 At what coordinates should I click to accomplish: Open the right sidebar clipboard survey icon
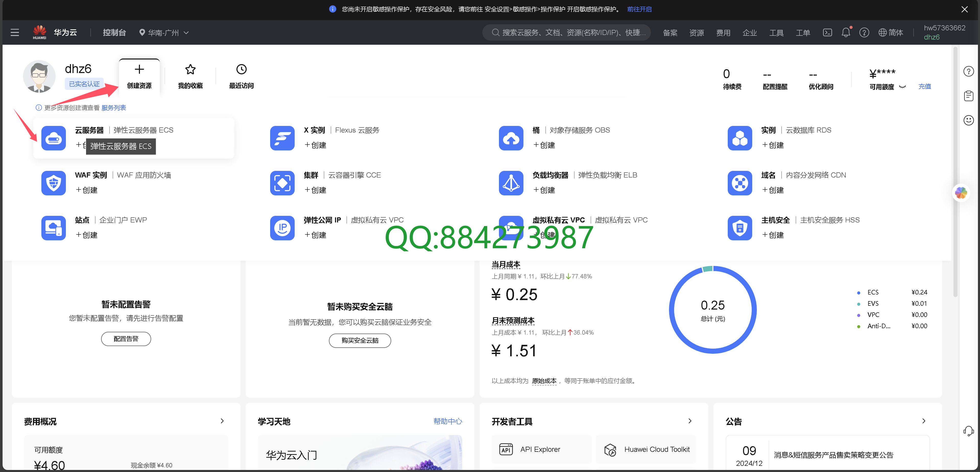968,96
